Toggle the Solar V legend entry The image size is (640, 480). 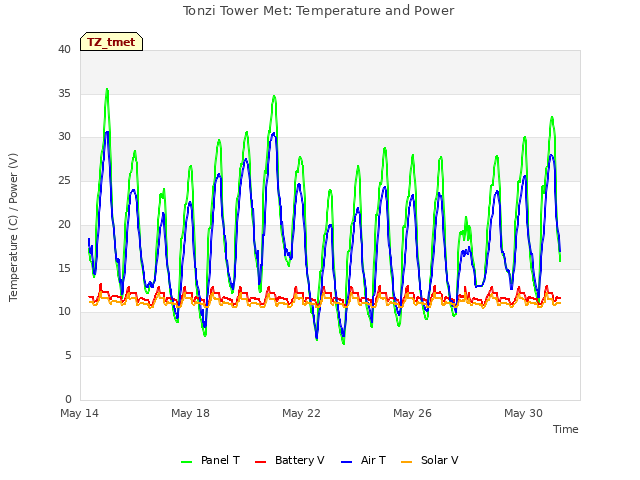(430, 460)
